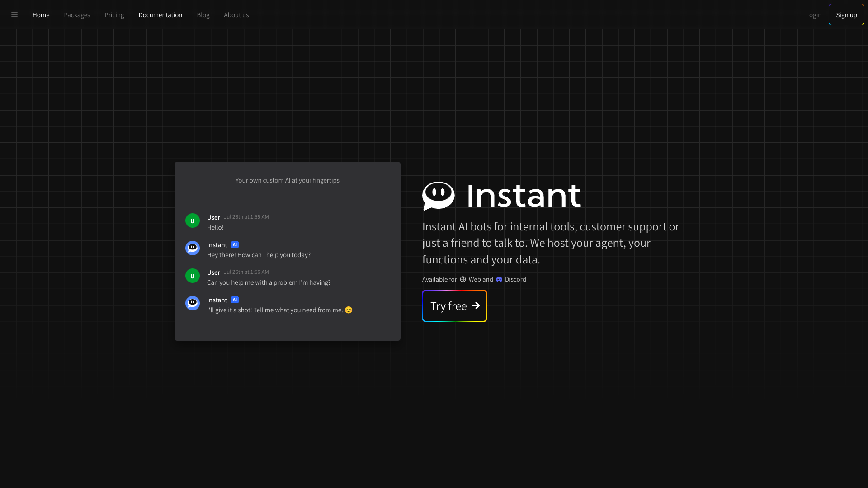Click the chat window header text

point(287,180)
